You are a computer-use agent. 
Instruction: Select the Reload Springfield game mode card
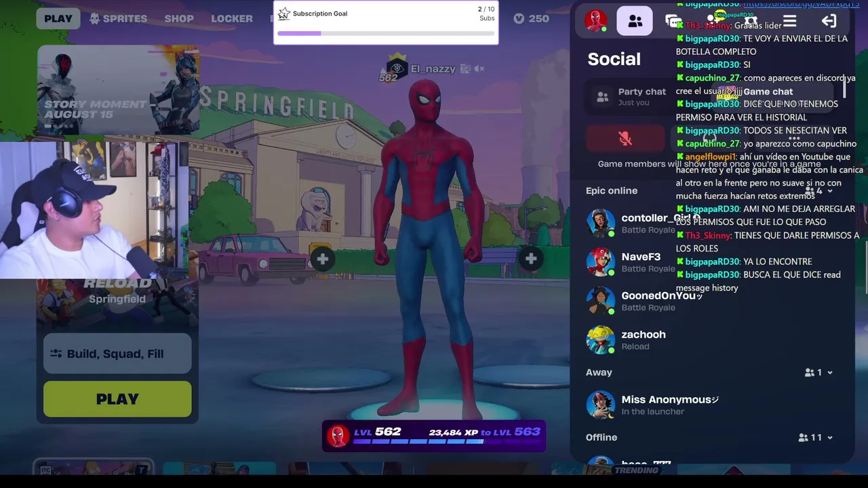[x=117, y=300]
